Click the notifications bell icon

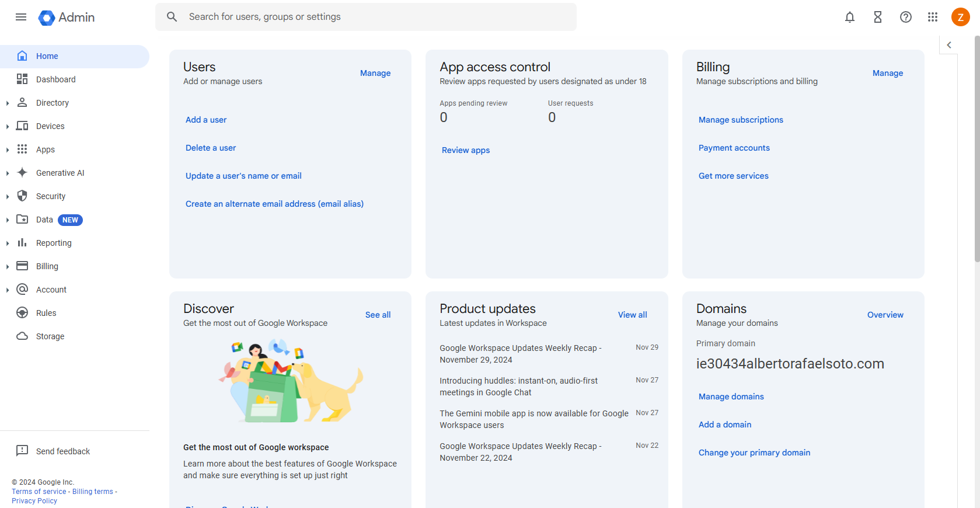(x=849, y=17)
